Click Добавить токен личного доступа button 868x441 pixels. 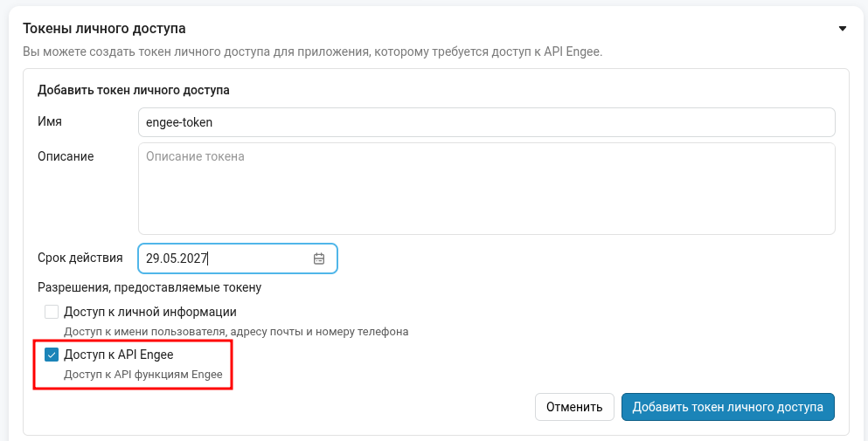pos(728,407)
